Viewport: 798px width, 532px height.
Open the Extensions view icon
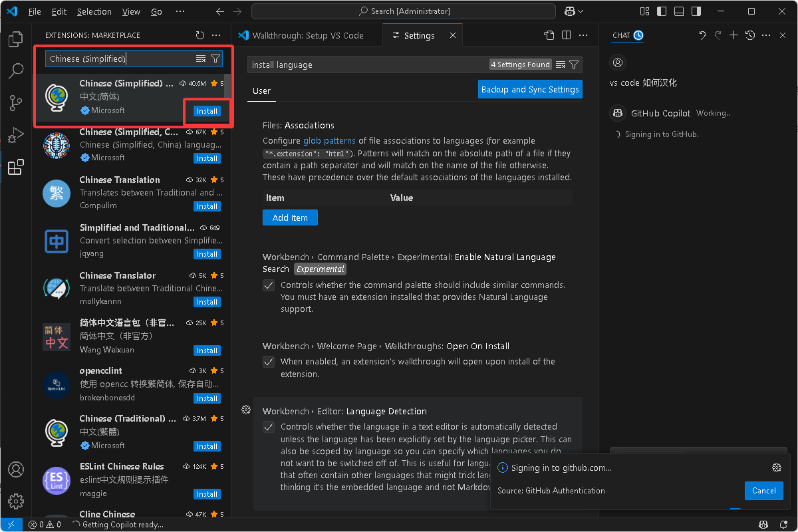(x=15, y=167)
